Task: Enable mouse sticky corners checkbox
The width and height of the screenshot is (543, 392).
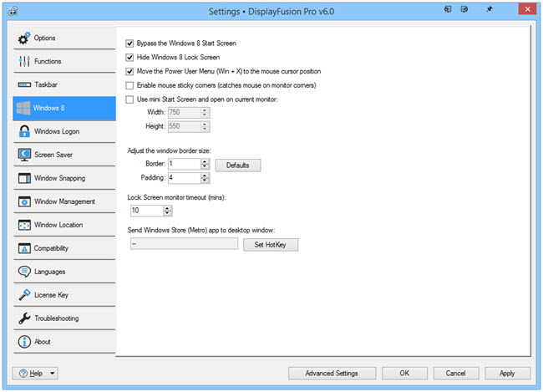Action: pos(129,85)
